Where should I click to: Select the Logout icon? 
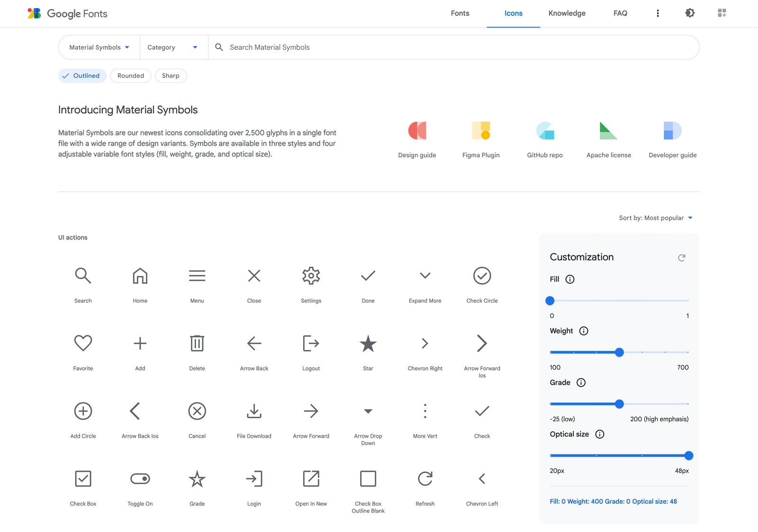pos(311,343)
